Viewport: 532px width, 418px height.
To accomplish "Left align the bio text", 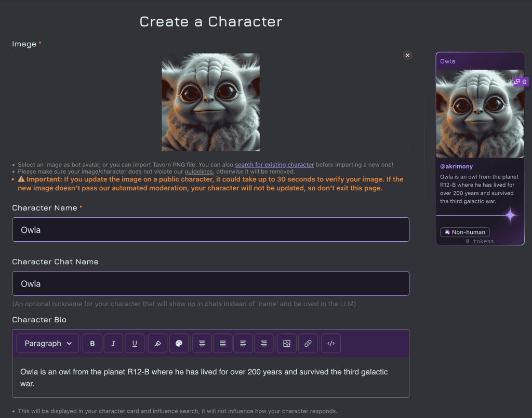I will [x=243, y=344].
